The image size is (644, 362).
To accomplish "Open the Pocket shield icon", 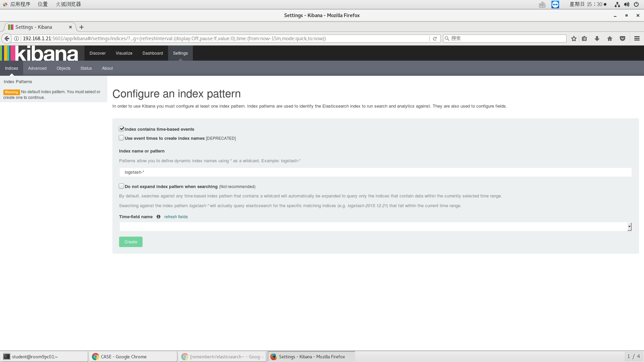I will [623, 39].
